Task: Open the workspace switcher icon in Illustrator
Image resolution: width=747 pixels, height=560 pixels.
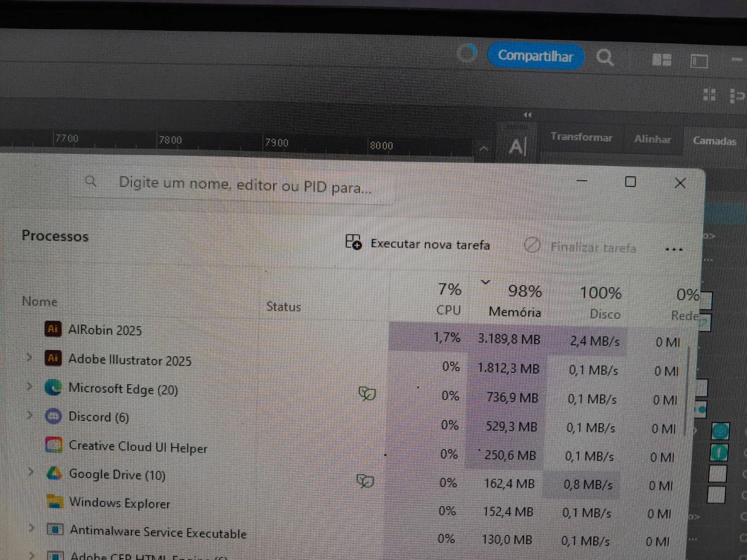Action: click(699, 61)
